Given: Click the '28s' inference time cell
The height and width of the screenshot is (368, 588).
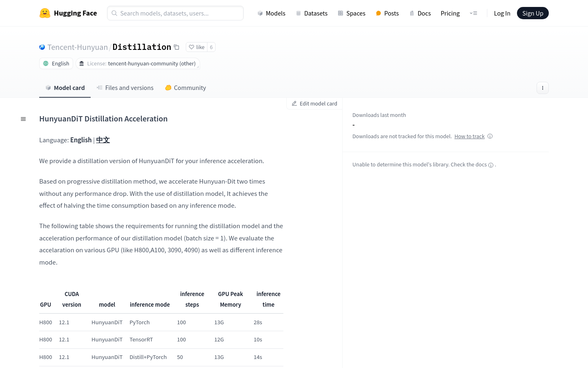Looking at the screenshot, I should click(x=258, y=322).
